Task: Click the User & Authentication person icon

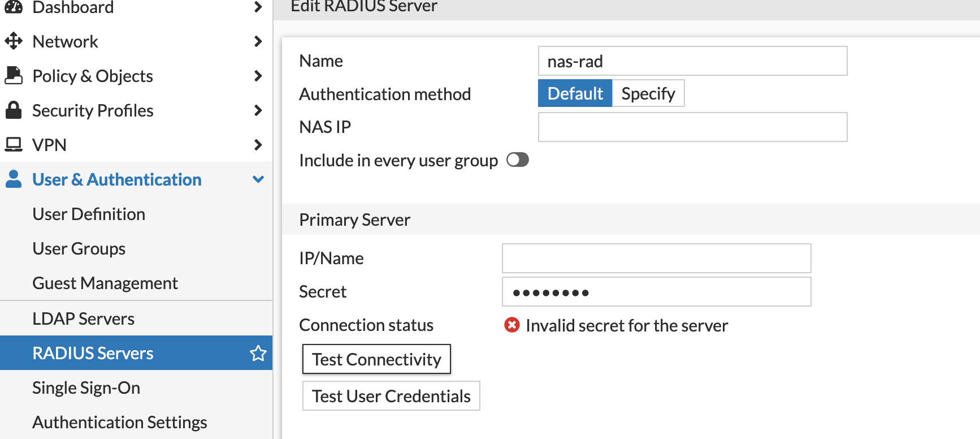Action: click(x=14, y=179)
